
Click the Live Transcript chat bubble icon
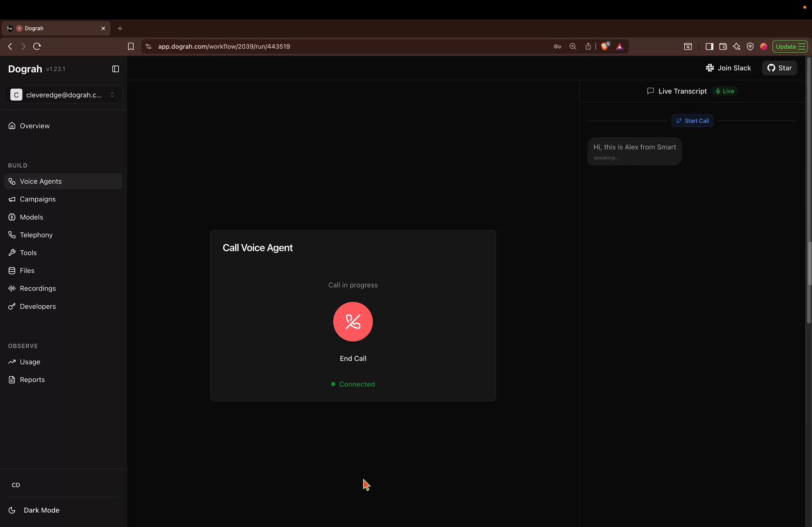click(650, 91)
